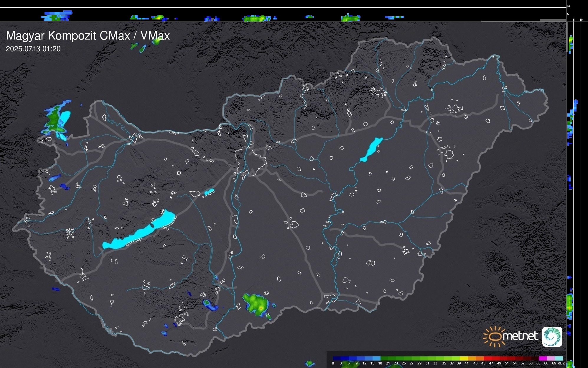
Task: Pick the bright red 45 dBZ legend color
Action: (x=487, y=358)
